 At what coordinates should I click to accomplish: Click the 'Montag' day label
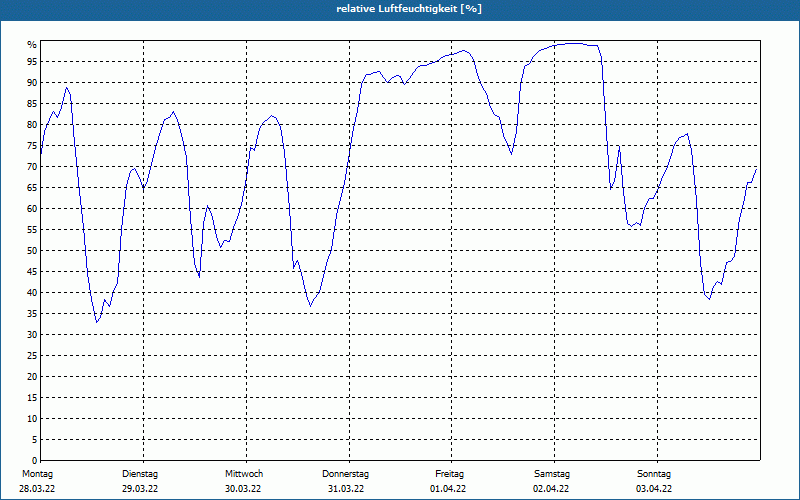click(37, 474)
